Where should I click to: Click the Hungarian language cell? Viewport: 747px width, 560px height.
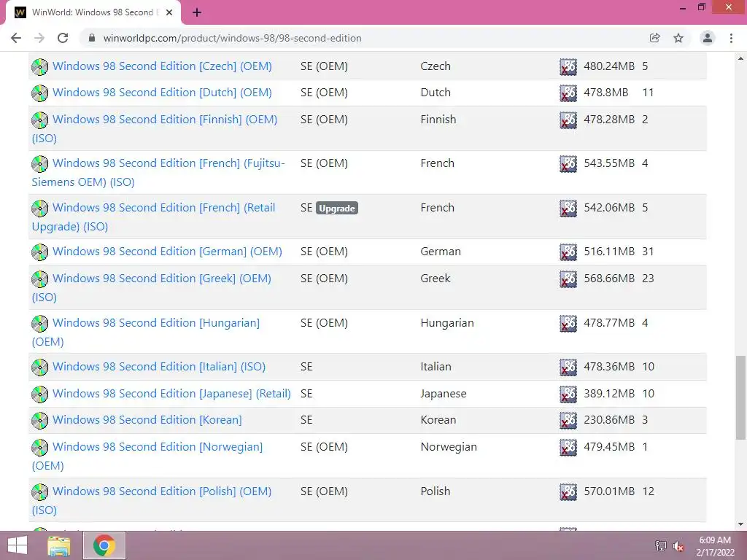point(447,323)
